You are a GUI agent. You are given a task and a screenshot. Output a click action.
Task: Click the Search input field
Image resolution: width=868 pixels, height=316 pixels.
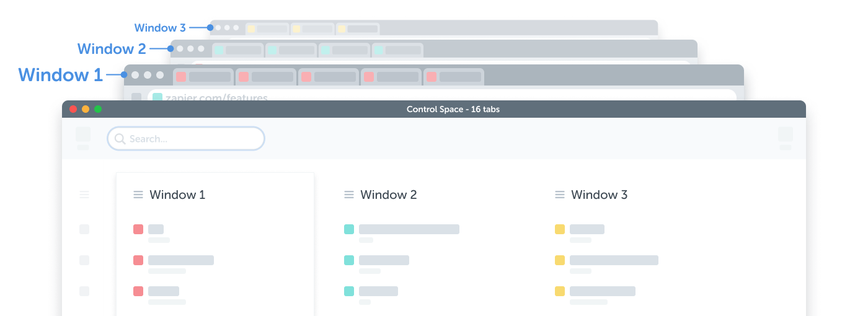point(192,139)
